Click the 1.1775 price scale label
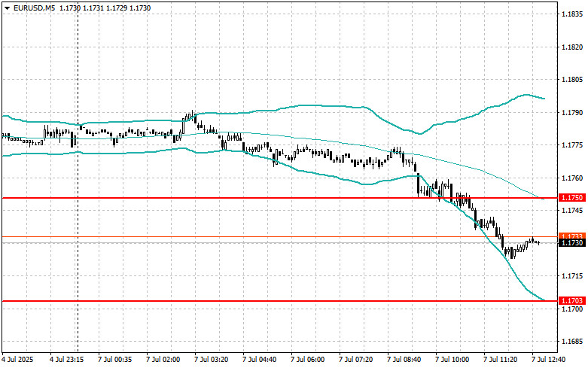The image size is (588, 368). 572,145
